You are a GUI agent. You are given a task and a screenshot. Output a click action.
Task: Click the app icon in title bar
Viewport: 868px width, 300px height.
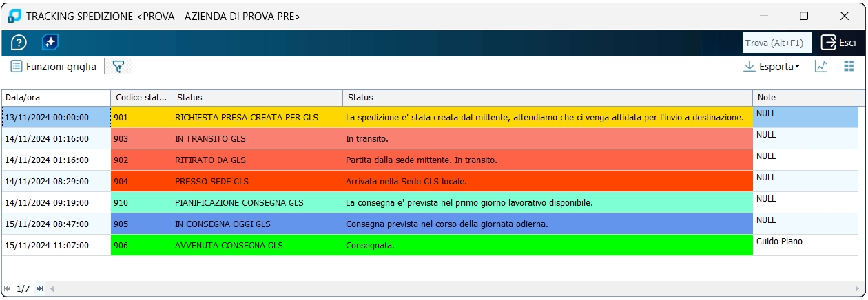point(14,16)
